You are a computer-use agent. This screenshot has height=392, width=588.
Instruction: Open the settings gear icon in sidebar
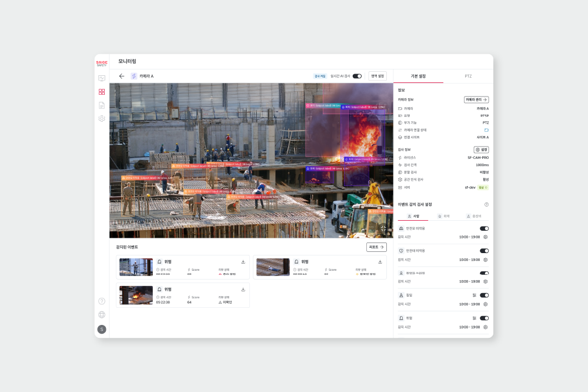click(x=102, y=118)
